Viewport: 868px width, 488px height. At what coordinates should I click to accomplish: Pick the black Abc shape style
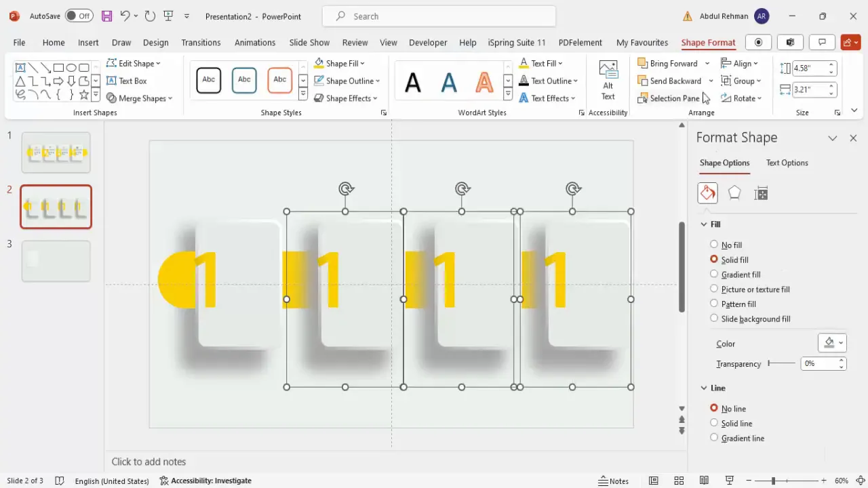(x=209, y=80)
